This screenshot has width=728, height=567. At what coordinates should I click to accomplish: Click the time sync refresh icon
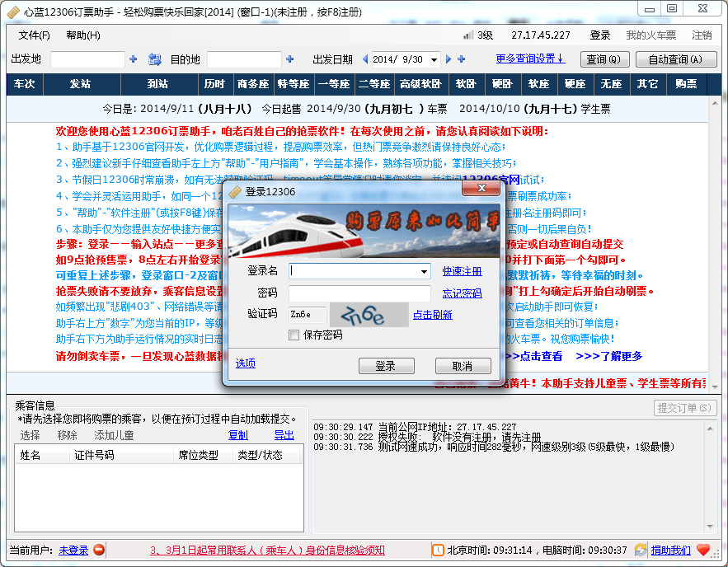point(641,550)
